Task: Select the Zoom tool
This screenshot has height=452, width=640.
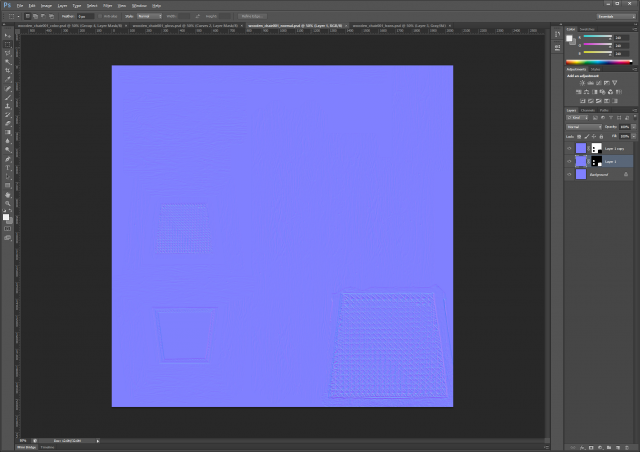Action: [7, 203]
